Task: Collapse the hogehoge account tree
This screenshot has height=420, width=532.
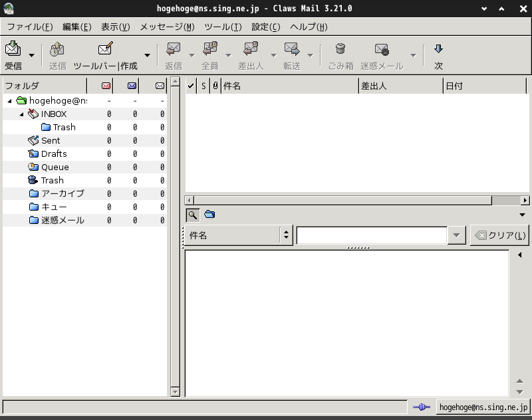Action: coord(9,100)
